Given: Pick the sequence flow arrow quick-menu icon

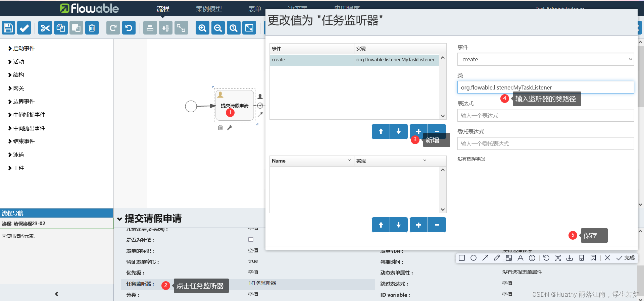Looking at the screenshot, I should click(x=260, y=114).
